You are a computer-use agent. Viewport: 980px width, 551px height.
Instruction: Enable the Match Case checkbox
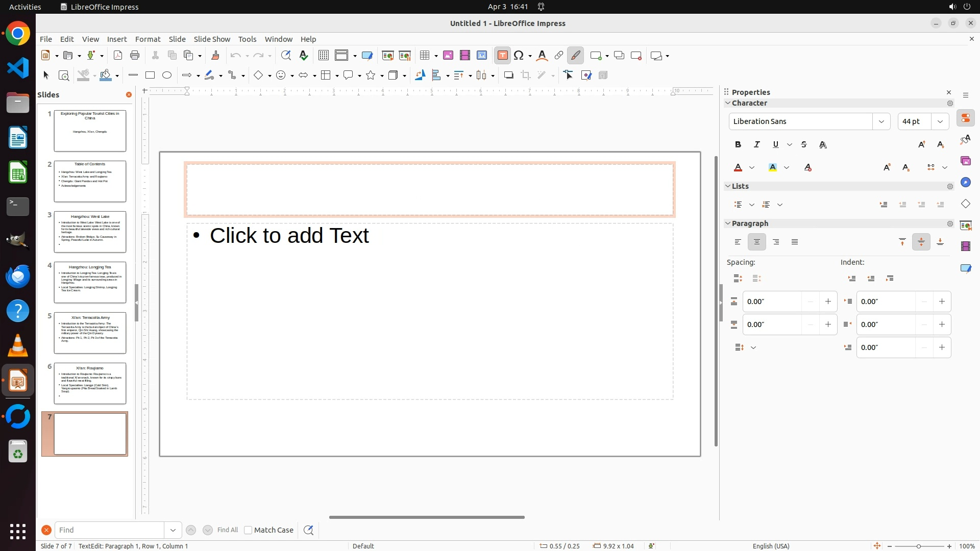tap(248, 530)
